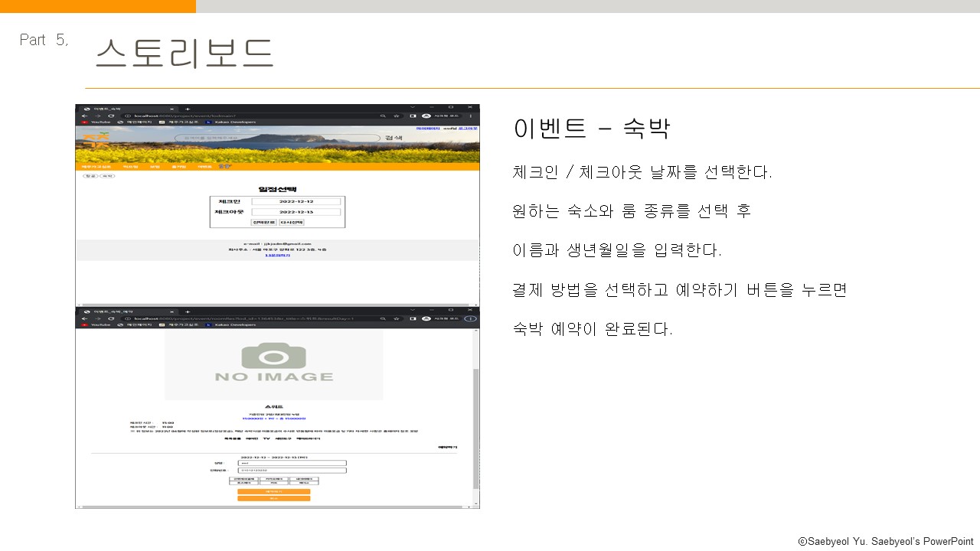Image resolution: width=980 pixels, height=551 pixels.
Task: Click the 체크아웃 date field 2022-12-13
Action: click(296, 212)
